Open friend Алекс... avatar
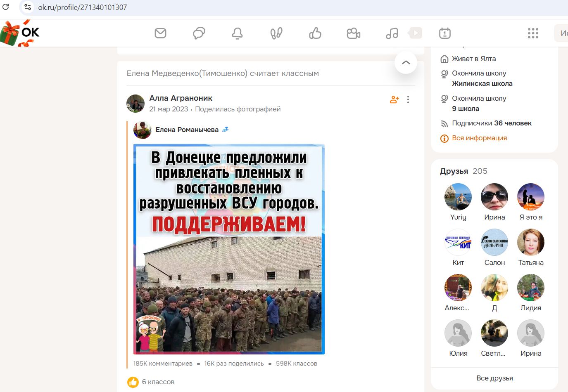Image resolution: width=568 pixels, height=392 pixels. point(458,288)
